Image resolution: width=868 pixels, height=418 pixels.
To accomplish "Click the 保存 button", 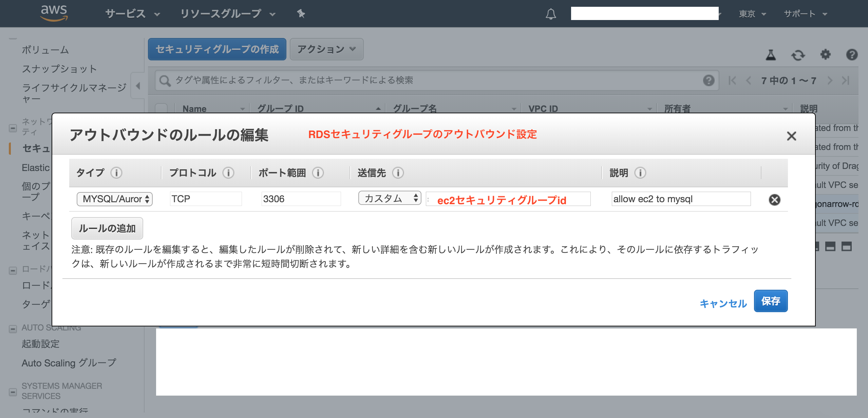I will coord(770,301).
